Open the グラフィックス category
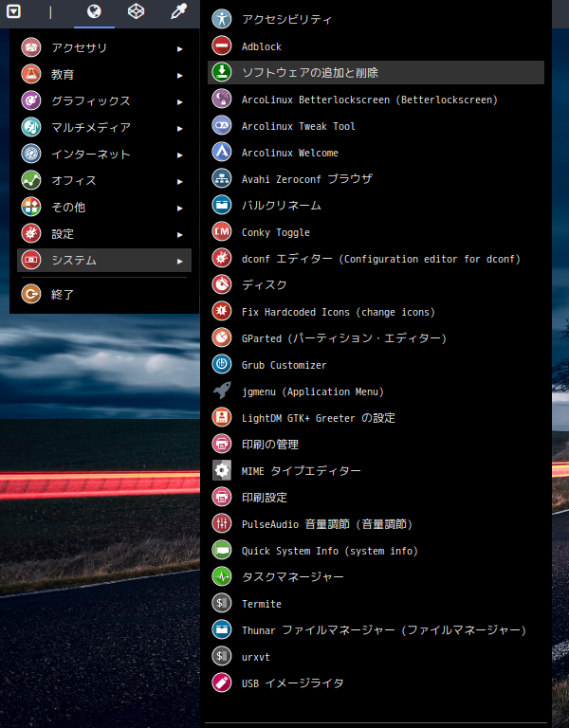Image resolution: width=569 pixels, height=728 pixels. tap(104, 100)
